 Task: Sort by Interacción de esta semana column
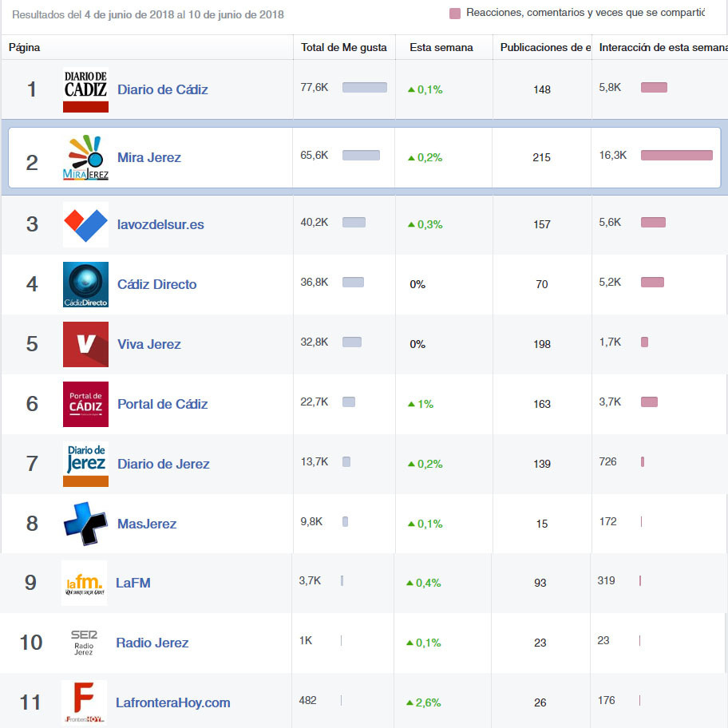663,48
